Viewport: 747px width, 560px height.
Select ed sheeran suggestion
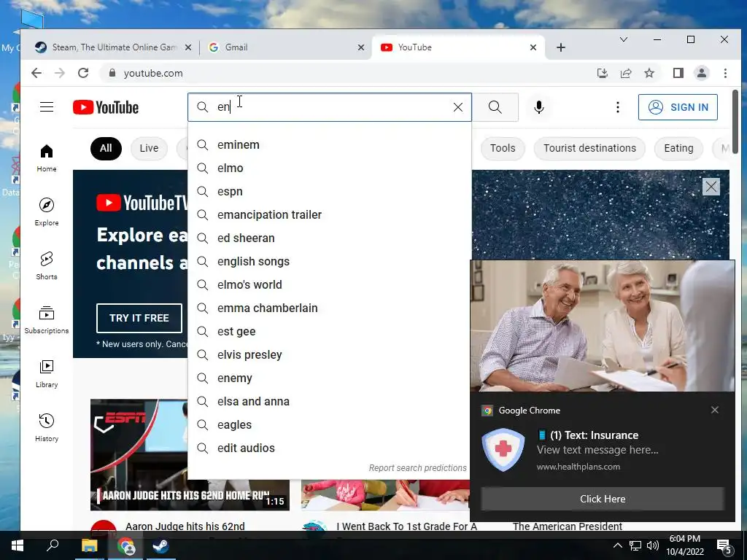330,238
